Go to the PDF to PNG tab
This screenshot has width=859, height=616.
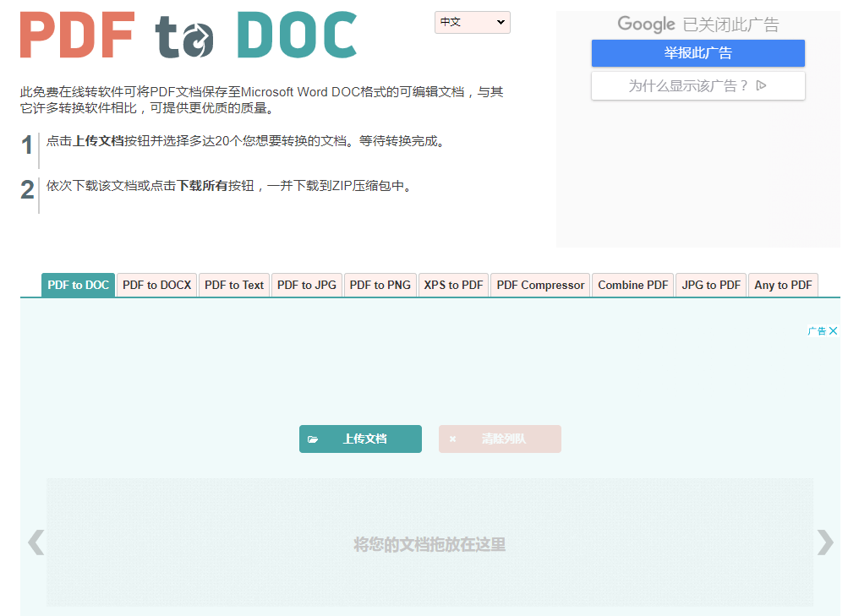(x=380, y=285)
